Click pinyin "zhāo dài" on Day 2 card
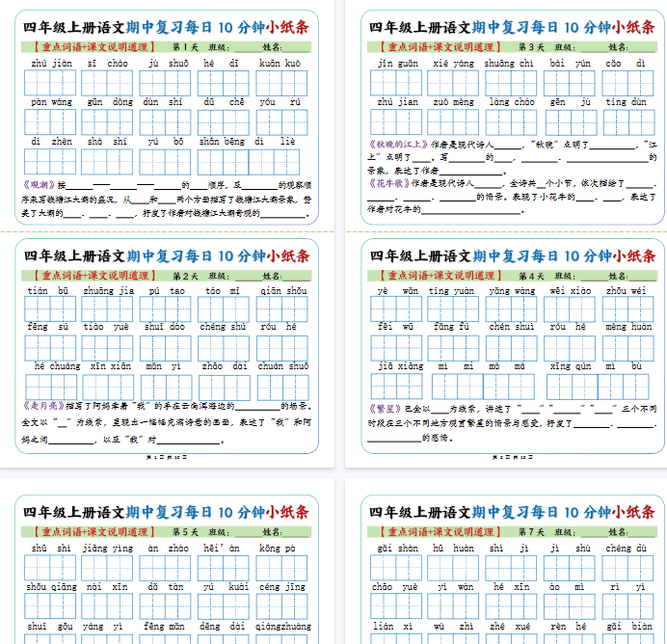Image resolution: width=667 pixels, height=644 pixels. pyautogui.click(x=225, y=366)
